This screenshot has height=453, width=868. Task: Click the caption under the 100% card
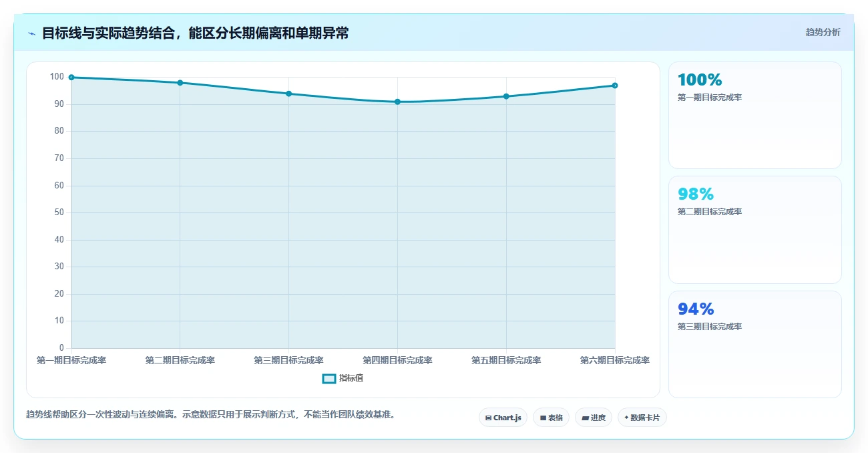tap(710, 98)
